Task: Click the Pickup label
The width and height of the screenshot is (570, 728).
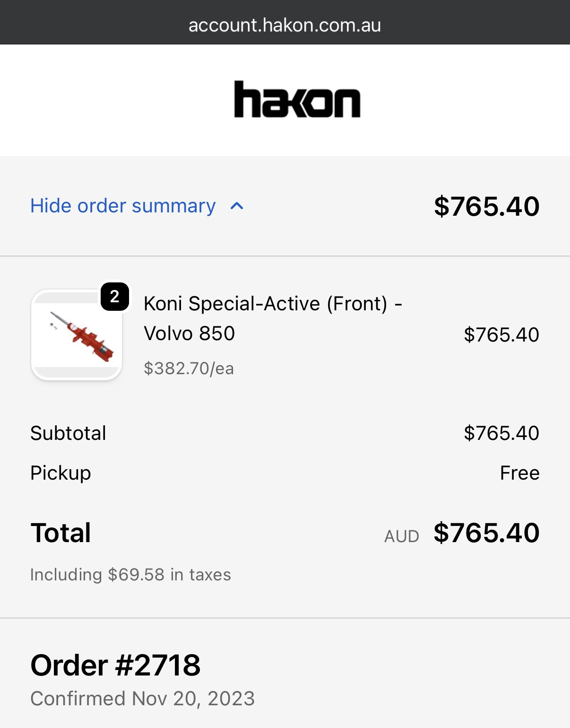Action: [x=60, y=473]
